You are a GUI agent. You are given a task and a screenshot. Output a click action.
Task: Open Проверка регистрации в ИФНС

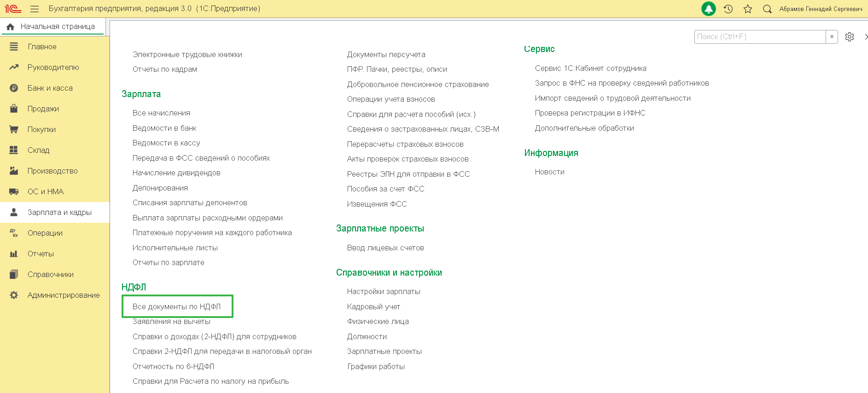point(590,113)
